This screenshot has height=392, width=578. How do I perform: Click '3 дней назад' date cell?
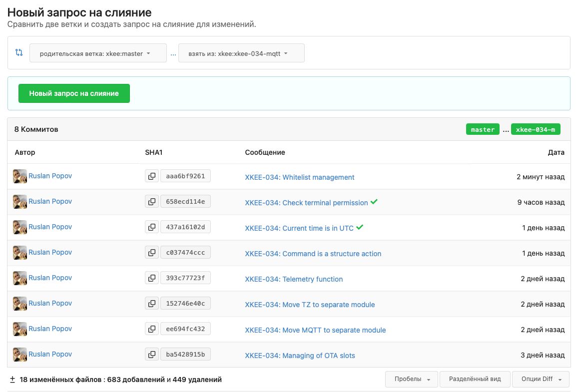point(543,355)
